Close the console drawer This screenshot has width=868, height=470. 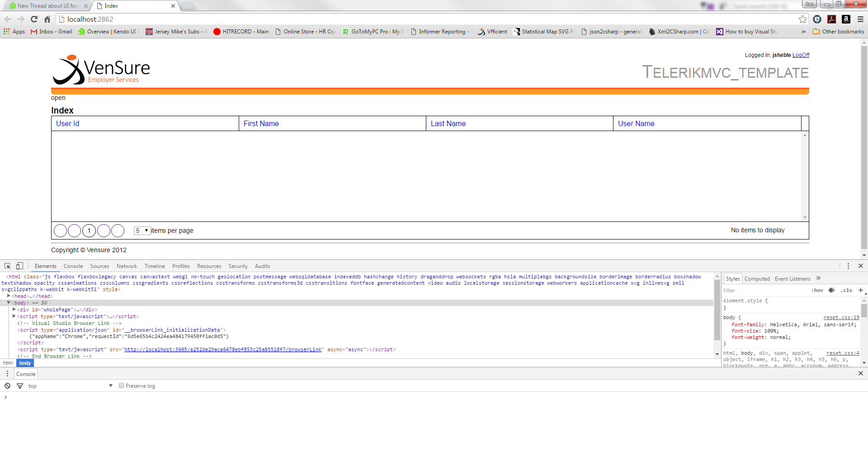click(x=861, y=373)
